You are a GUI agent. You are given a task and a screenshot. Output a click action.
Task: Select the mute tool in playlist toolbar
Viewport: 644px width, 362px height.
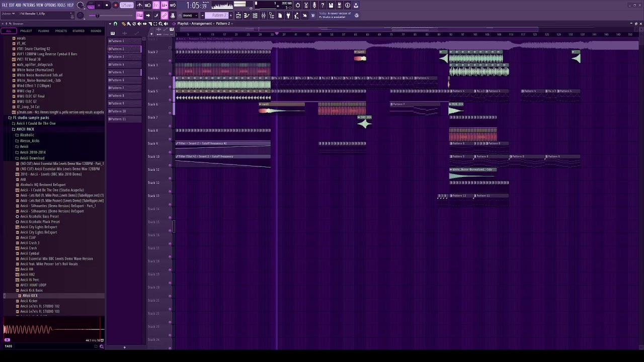(139, 24)
